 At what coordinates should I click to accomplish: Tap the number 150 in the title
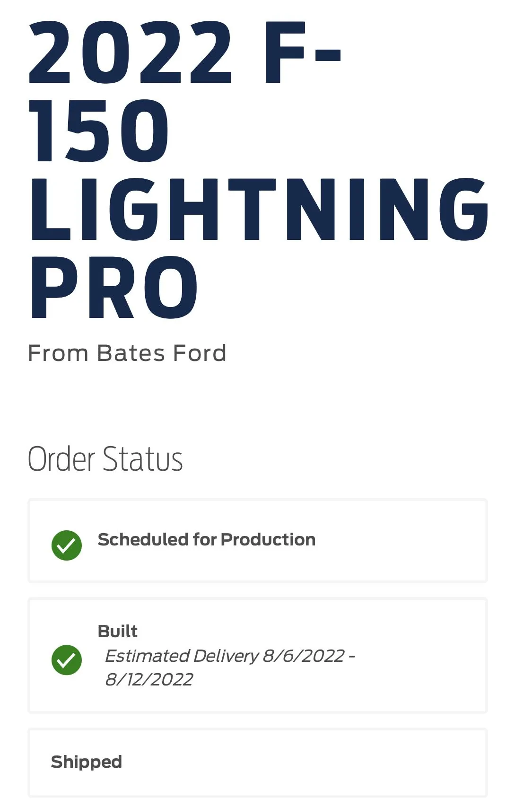click(x=99, y=131)
